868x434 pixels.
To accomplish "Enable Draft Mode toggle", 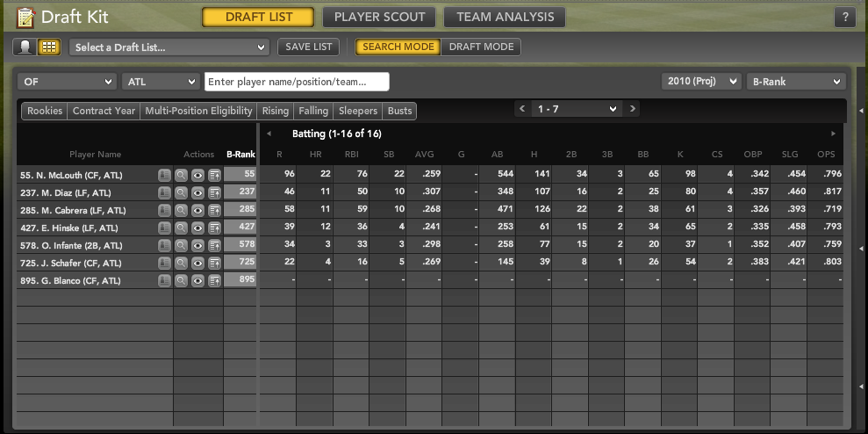I will (481, 47).
